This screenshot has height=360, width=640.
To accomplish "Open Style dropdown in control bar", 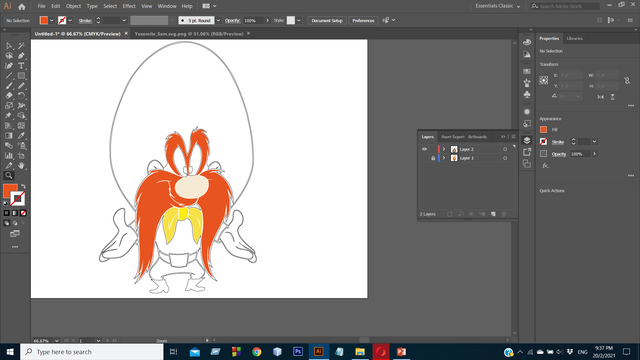I will (x=299, y=20).
